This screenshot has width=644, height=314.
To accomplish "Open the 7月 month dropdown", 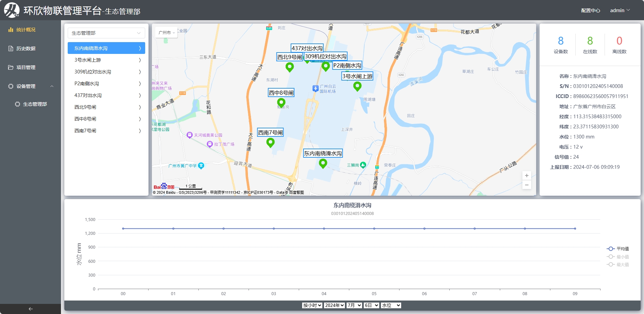I will pos(354,305).
